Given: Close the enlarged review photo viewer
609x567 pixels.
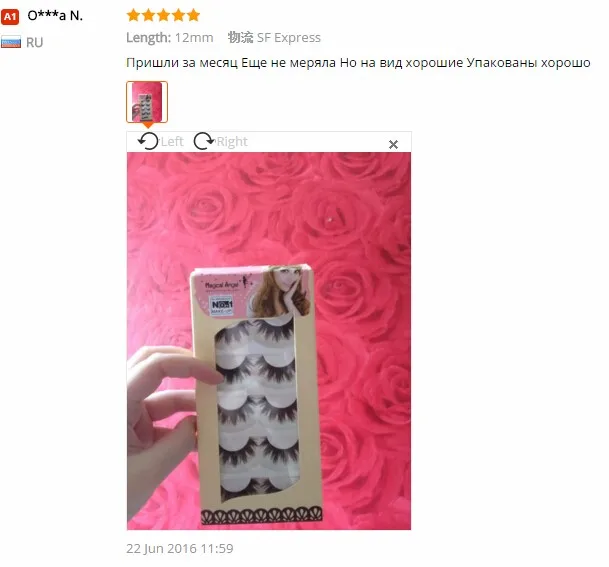Looking at the screenshot, I should [393, 144].
